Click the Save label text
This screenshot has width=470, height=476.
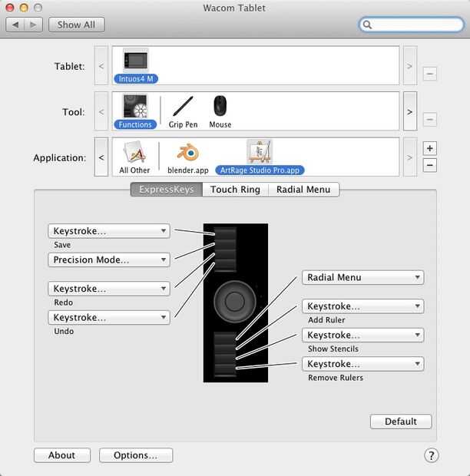click(x=62, y=245)
